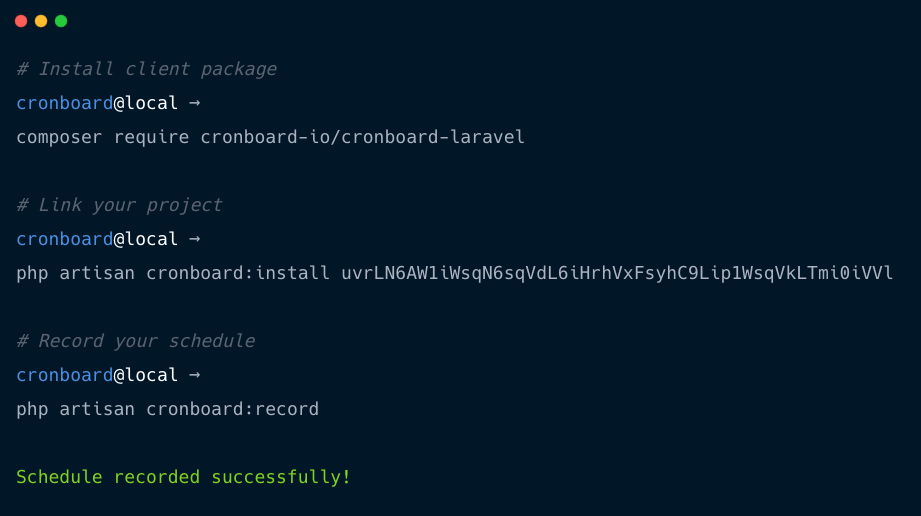Click 'artisan' in the install command line

[x=97, y=273]
